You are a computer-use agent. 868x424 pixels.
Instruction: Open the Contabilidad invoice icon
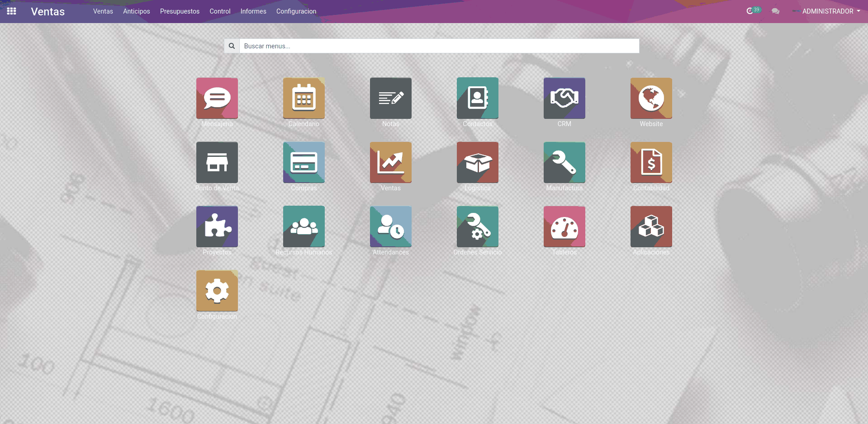651,162
